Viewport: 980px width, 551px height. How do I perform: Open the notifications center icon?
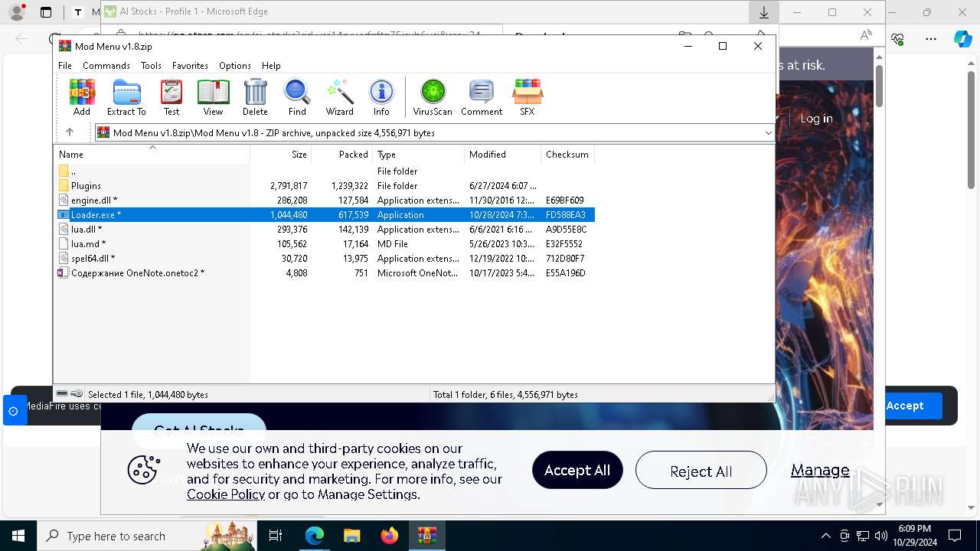955,536
